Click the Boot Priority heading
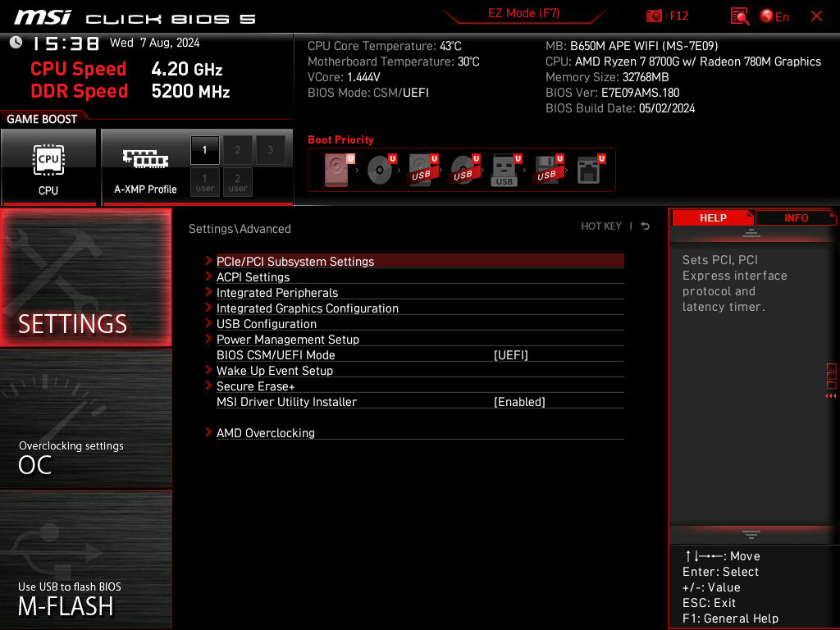The height and width of the screenshot is (630, 840). pyautogui.click(x=340, y=139)
